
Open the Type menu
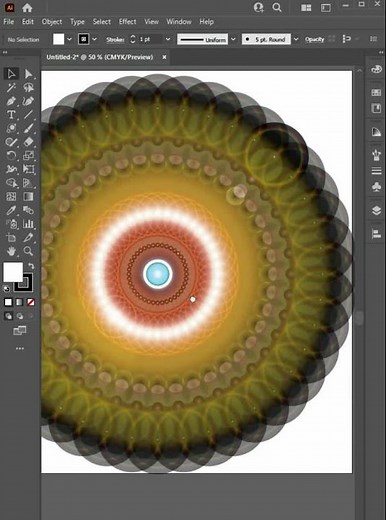pos(77,22)
